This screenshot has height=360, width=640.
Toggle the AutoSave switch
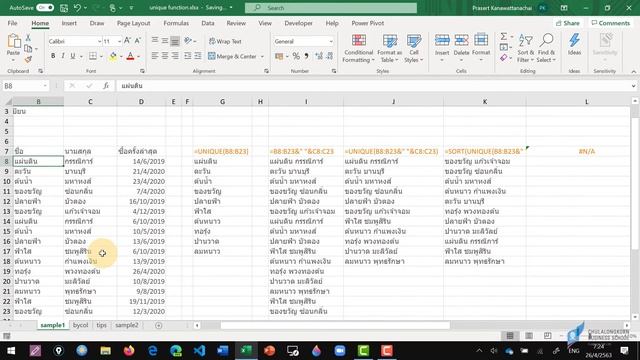pos(45,7)
